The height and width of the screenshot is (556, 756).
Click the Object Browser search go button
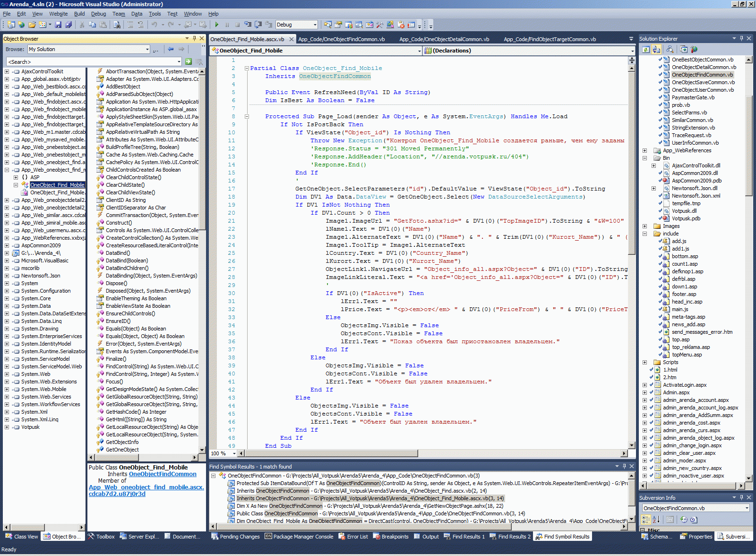pyautogui.click(x=189, y=61)
